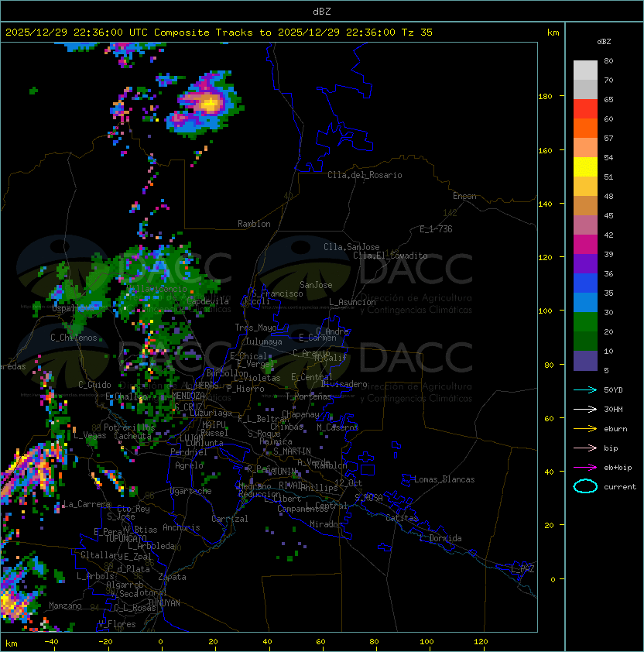Click the Uspallata place label
644x652 pixels.
click(74, 308)
